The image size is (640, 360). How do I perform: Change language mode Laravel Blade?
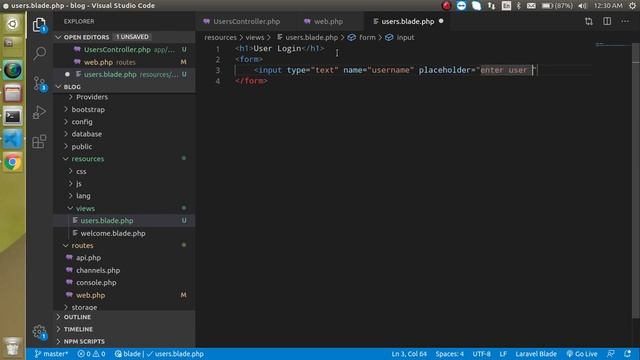[536, 354]
